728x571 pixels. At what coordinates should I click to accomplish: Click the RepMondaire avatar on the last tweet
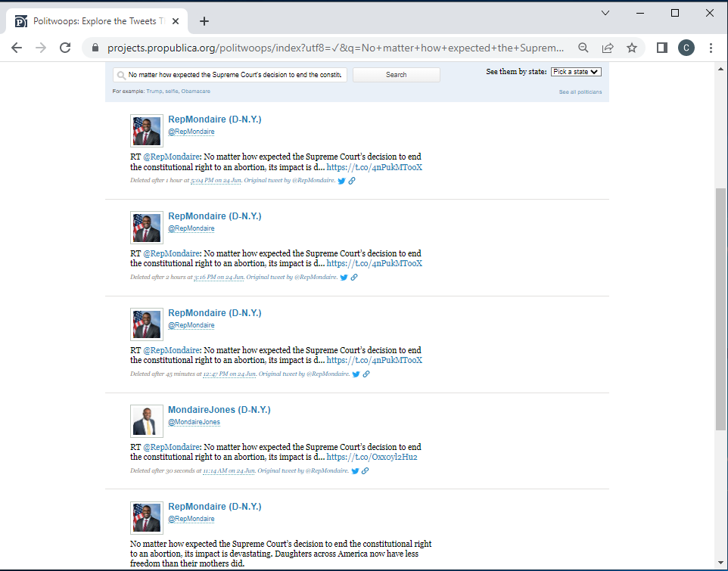click(x=147, y=518)
